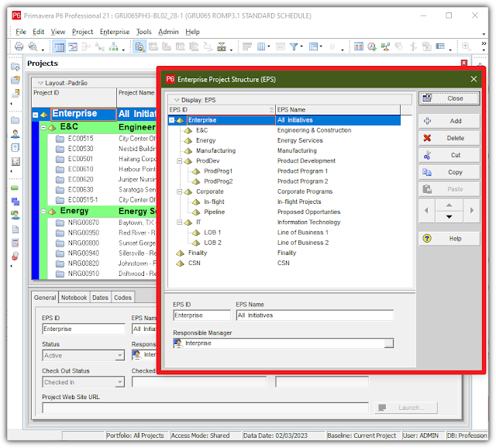Click the Copy button in EPS dialog
The image size is (496, 448).
coord(449,172)
